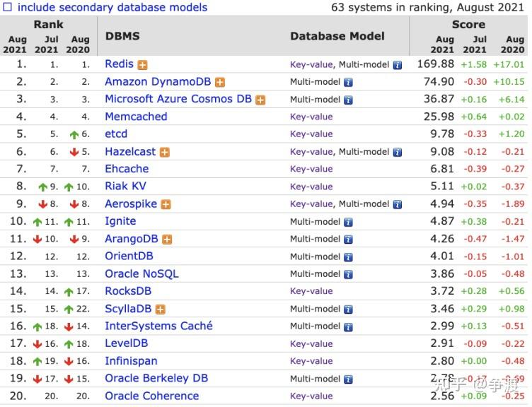This screenshot has height=407, width=532.
Task: Open the Infinispan link
Action: click(x=132, y=360)
